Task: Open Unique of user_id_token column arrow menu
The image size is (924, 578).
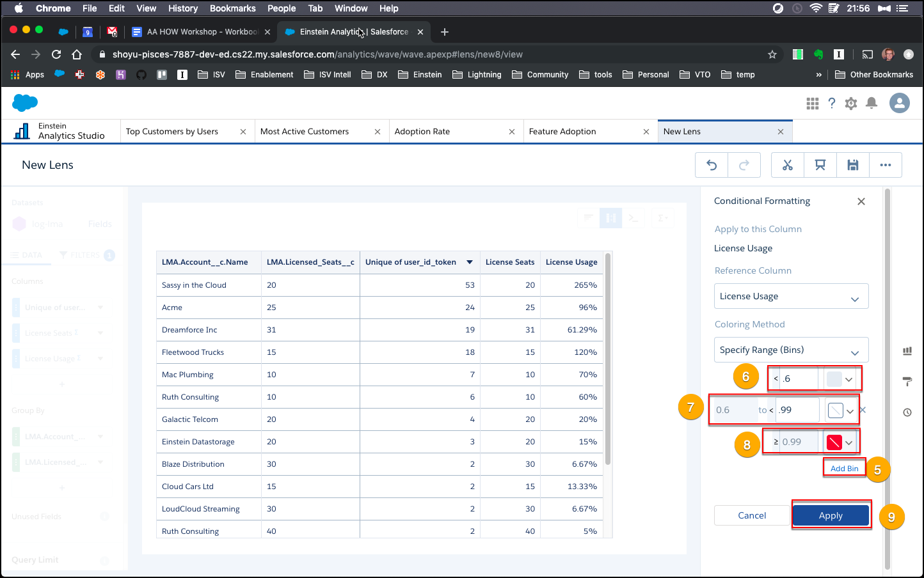Action: 470,262
